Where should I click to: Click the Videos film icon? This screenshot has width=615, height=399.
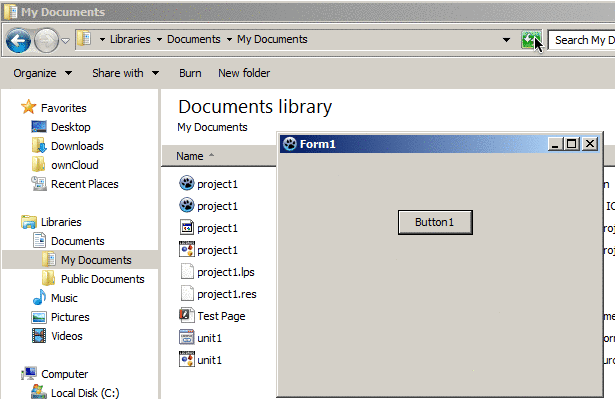pos(39,336)
